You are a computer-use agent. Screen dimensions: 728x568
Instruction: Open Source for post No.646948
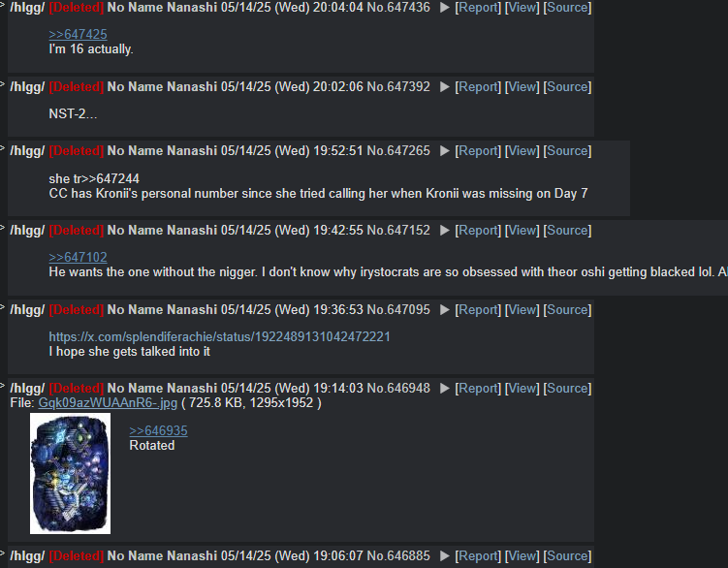coord(567,389)
